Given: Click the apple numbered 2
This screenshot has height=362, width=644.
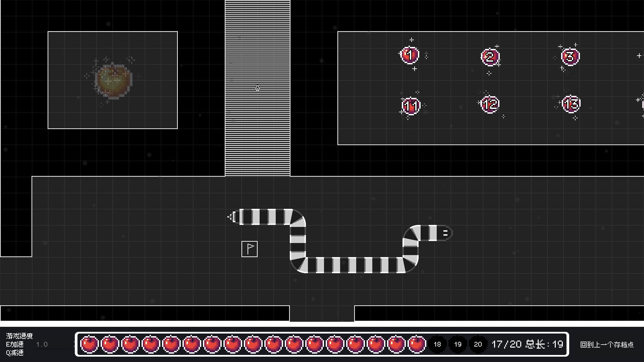Looking at the screenshot, I should coord(490,57).
